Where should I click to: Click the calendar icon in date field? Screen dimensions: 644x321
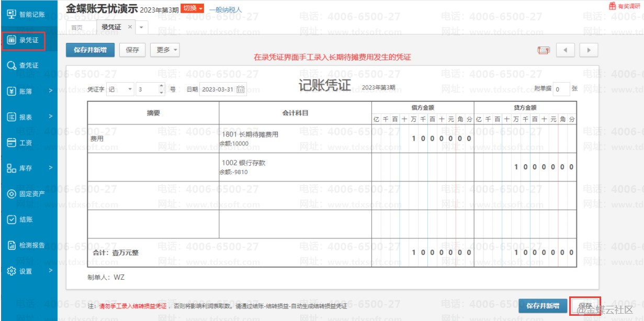(241, 89)
